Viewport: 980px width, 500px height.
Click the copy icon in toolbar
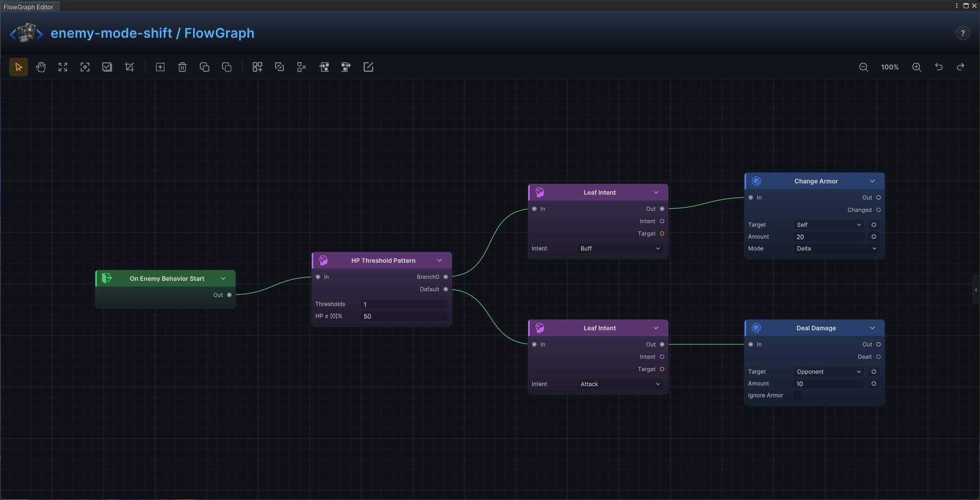[x=205, y=67]
